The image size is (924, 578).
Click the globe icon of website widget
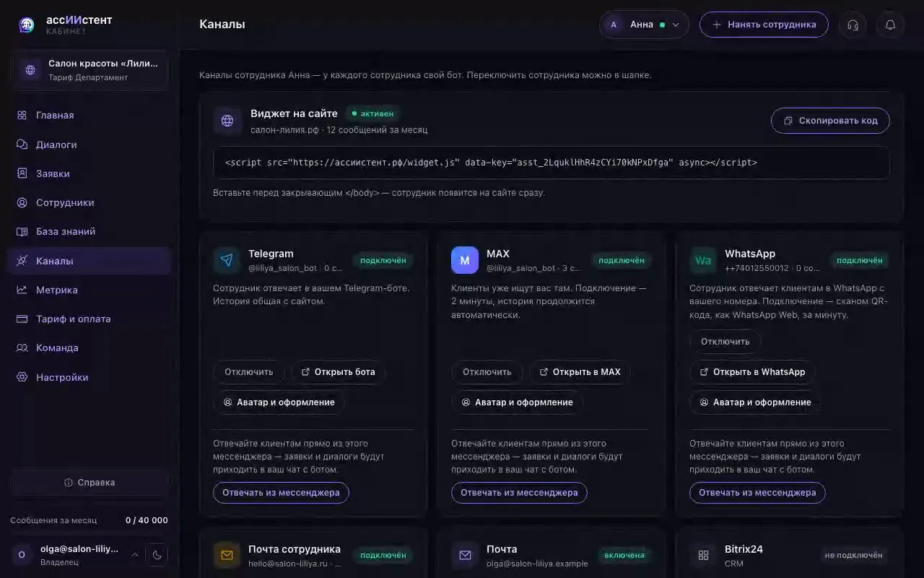[227, 121]
